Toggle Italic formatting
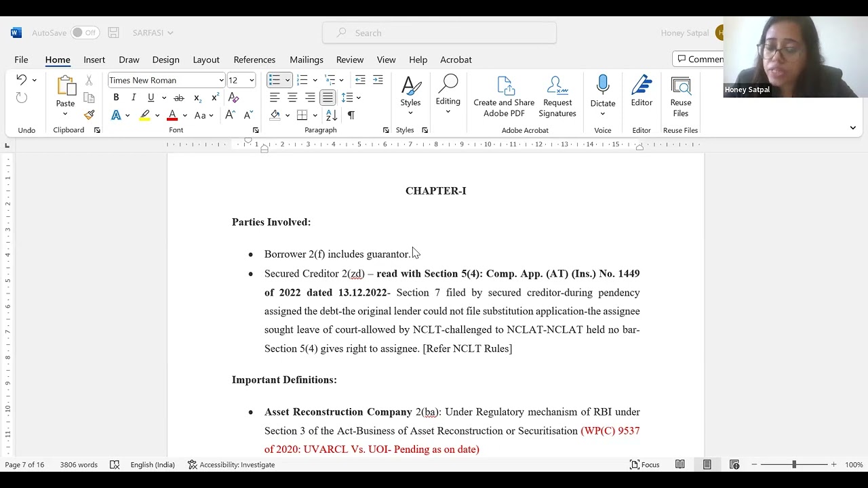The image size is (868, 488). pos(134,98)
